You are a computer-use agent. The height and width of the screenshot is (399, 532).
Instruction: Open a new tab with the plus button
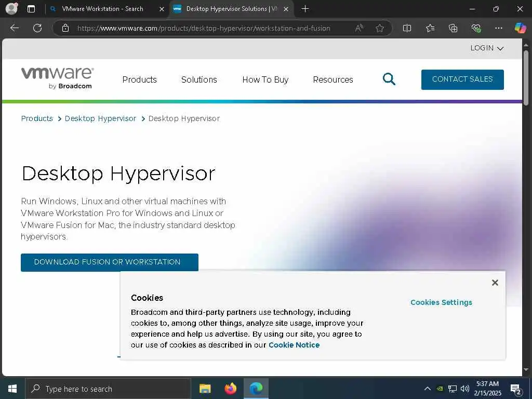(x=305, y=9)
